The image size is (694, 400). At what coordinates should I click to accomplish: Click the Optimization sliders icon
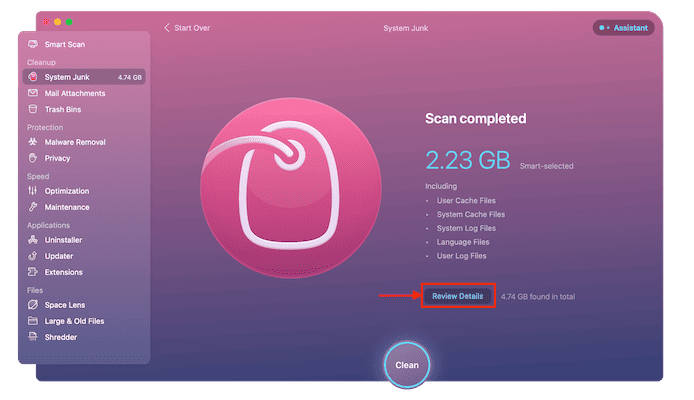click(x=33, y=191)
